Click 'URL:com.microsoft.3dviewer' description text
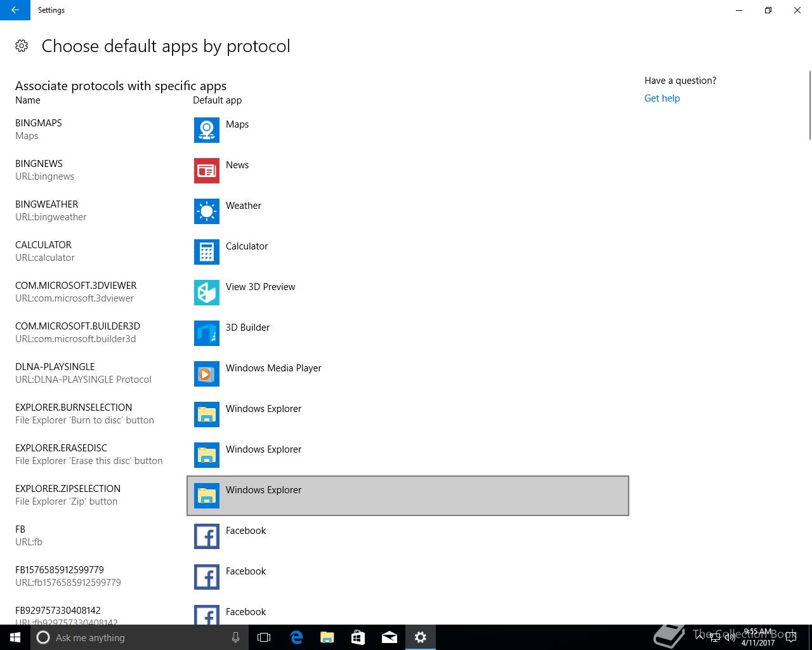812x650 pixels. [74, 298]
